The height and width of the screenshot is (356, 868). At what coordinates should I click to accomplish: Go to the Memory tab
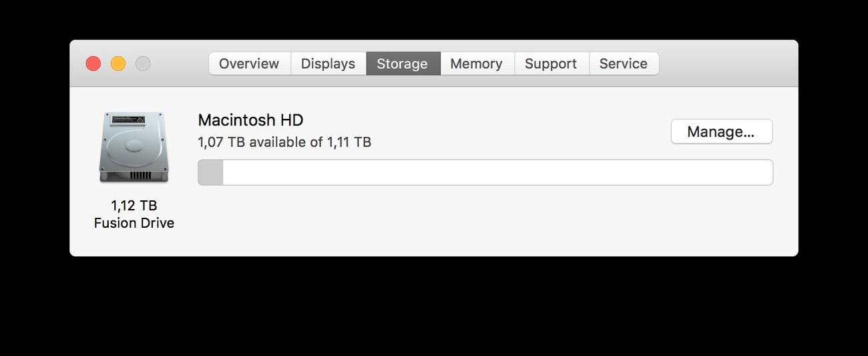pyautogui.click(x=477, y=63)
